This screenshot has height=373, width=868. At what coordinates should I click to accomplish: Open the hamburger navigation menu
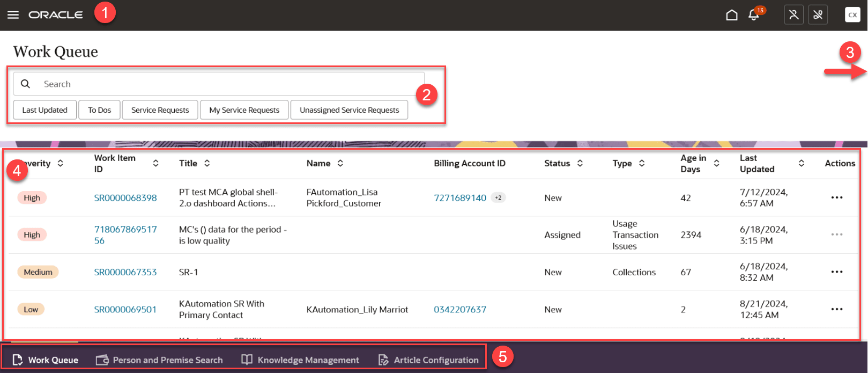[13, 15]
